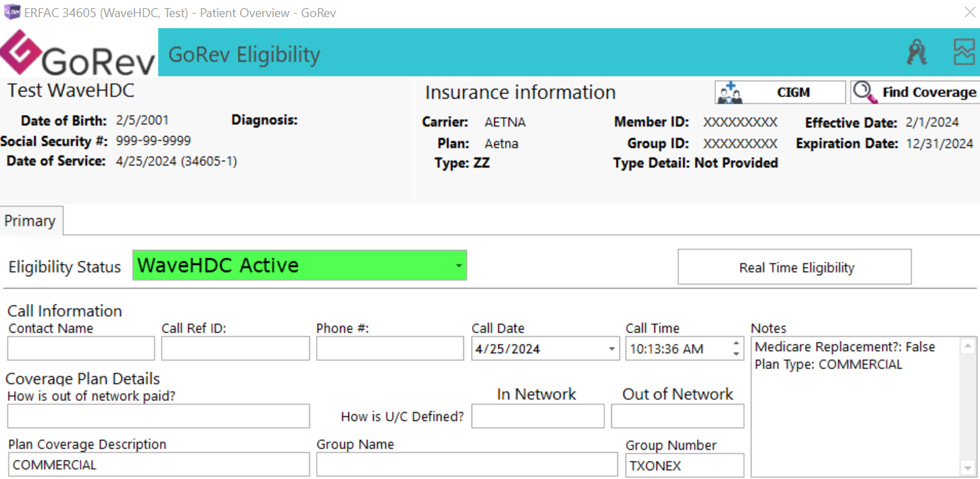The width and height of the screenshot is (980, 479).
Task: Click the patient name "Test WaveHDC"
Action: point(71,90)
